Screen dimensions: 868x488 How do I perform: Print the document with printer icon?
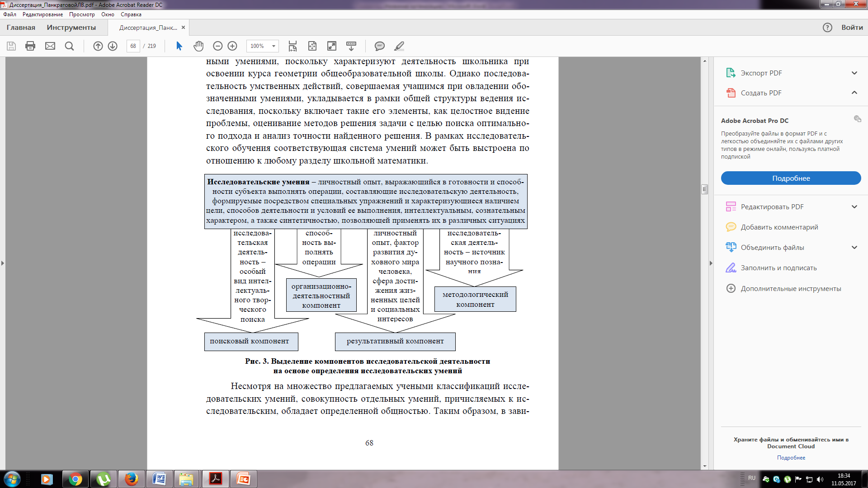point(30,46)
